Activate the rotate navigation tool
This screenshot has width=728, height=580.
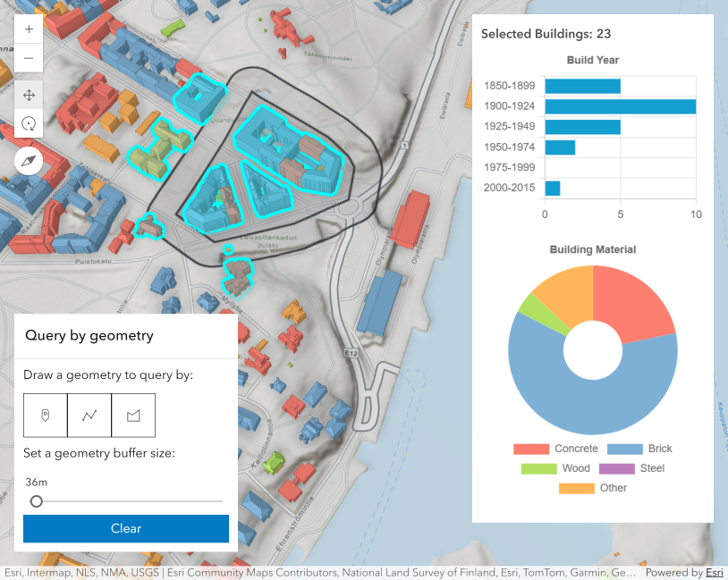click(29, 123)
